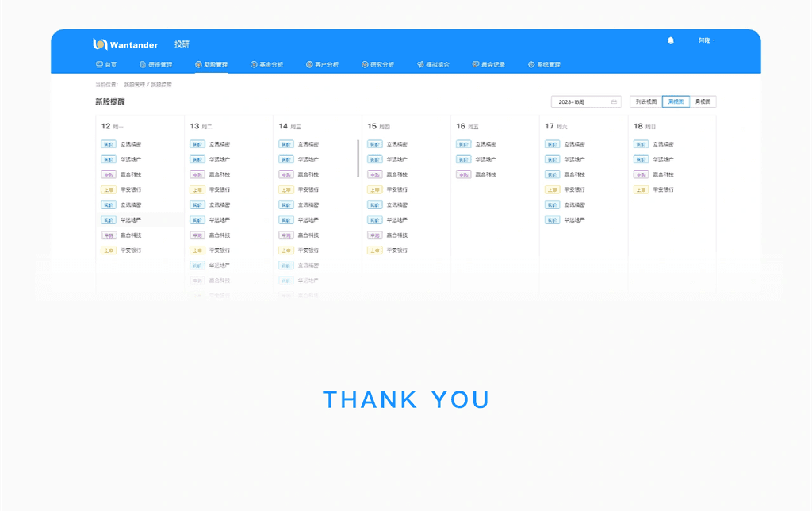812x511 pixels.
Task: Open first 立讯精密 entry under day 12
Action: tap(131, 144)
